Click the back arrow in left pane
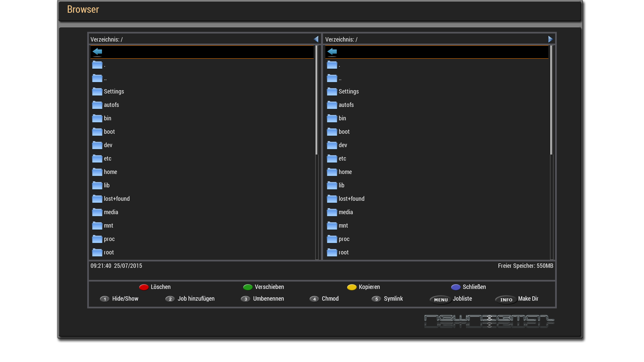 [x=97, y=52]
